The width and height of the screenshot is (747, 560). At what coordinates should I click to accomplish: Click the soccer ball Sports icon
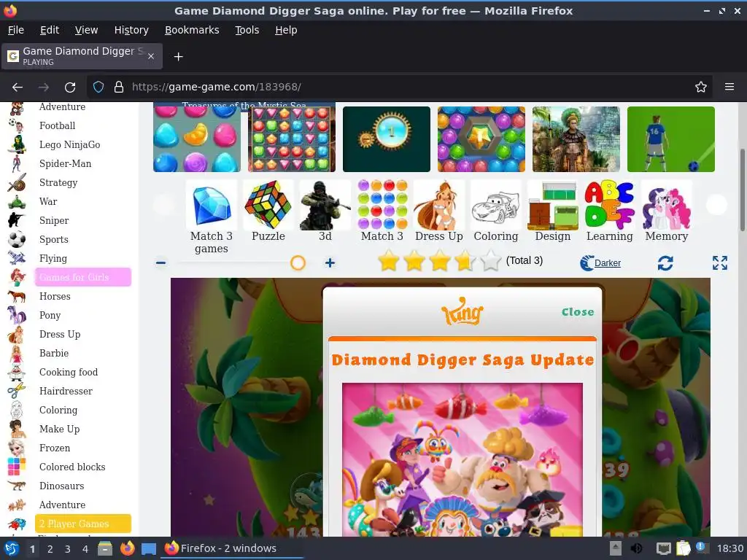click(17, 239)
